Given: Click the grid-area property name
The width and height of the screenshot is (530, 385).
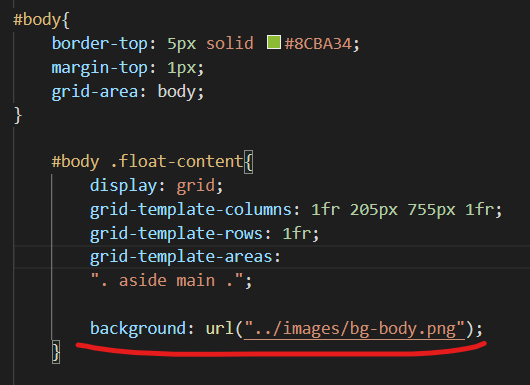Looking at the screenshot, I should tap(95, 92).
